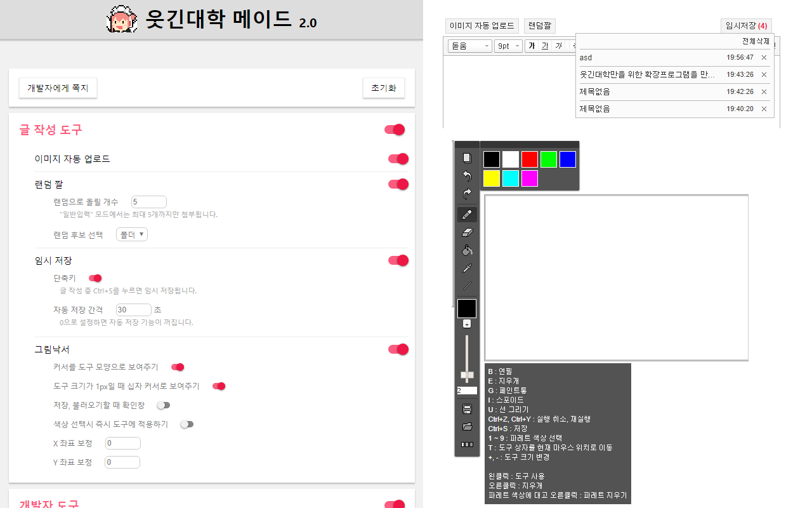Select the Line drawing tool
This screenshot has height=508, width=812.
(467, 285)
